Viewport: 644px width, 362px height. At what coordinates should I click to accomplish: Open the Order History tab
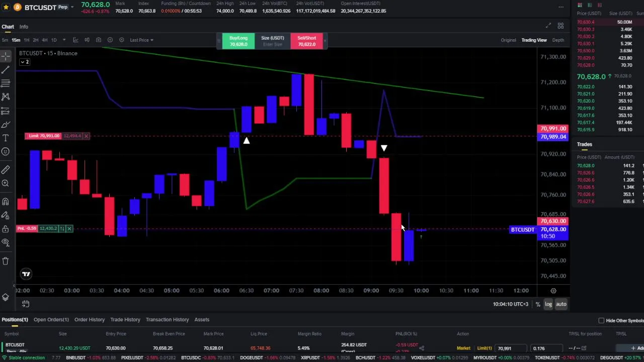90,320
